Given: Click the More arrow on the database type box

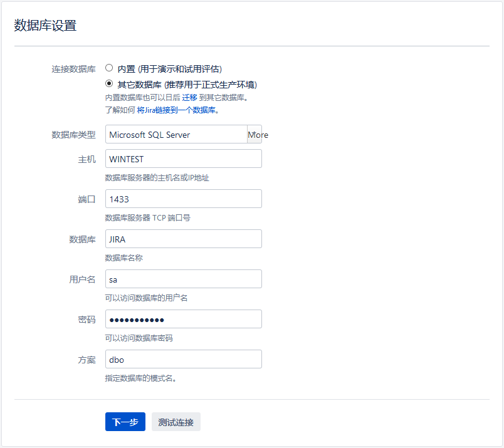Looking at the screenshot, I should pos(255,134).
